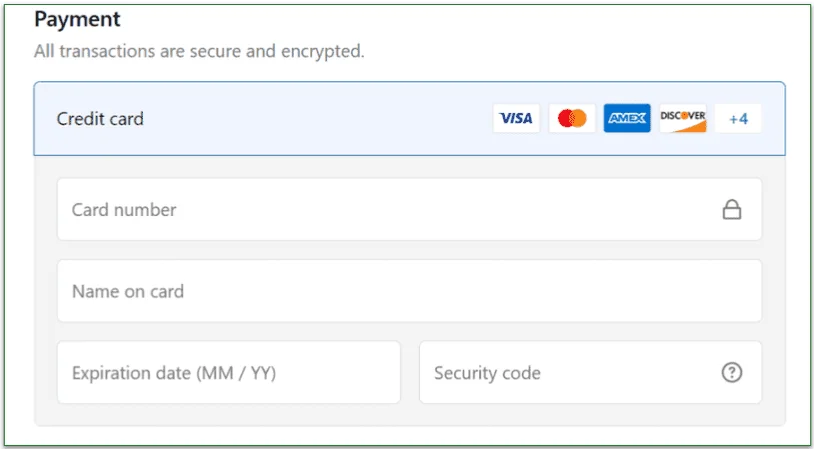Click the "Name on card" placeholder text
814x449 pixels.
click(x=128, y=291)
